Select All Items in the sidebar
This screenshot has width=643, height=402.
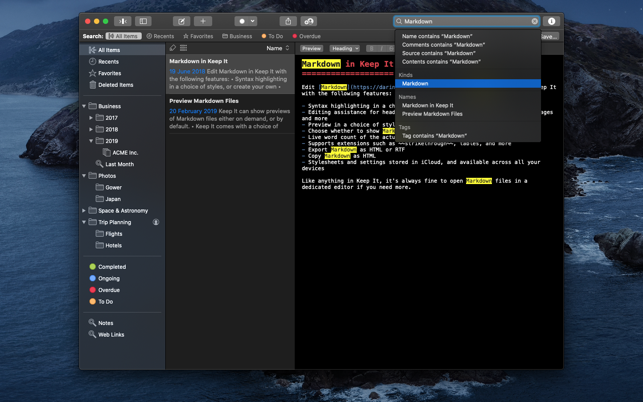pyautogui.click(x=122, y=50)
